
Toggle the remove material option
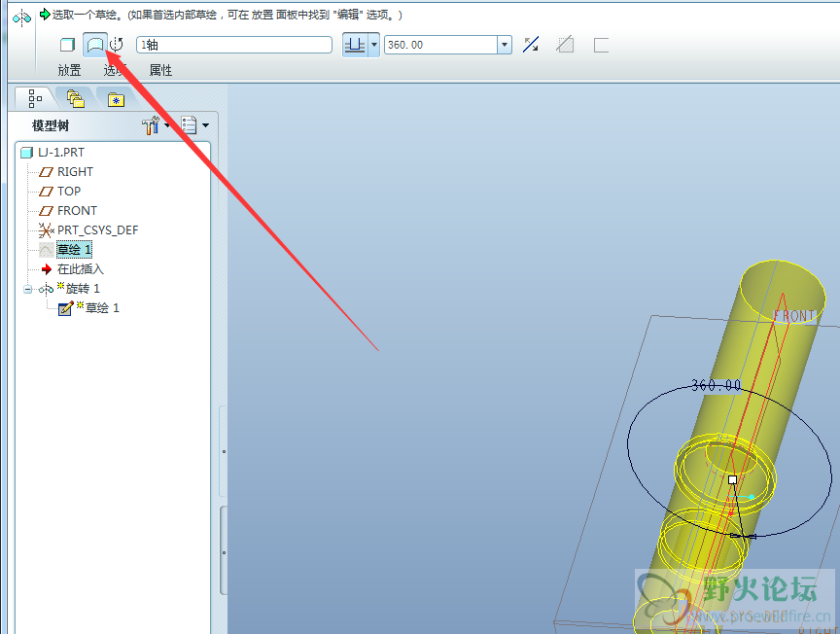click(565, 45)
